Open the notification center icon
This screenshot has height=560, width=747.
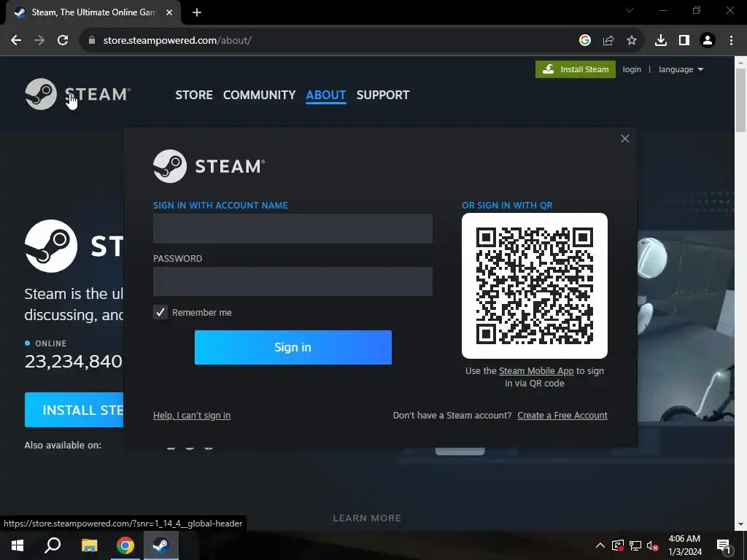point(724,545)
